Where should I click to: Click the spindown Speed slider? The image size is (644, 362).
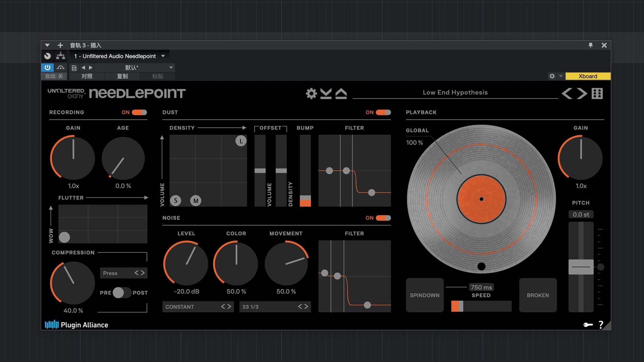[481, 306]
